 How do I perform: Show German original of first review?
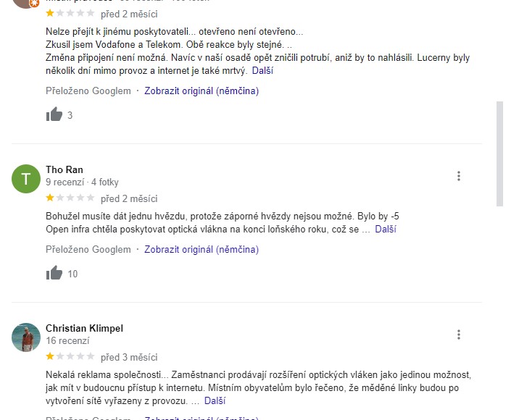point(202,91)
